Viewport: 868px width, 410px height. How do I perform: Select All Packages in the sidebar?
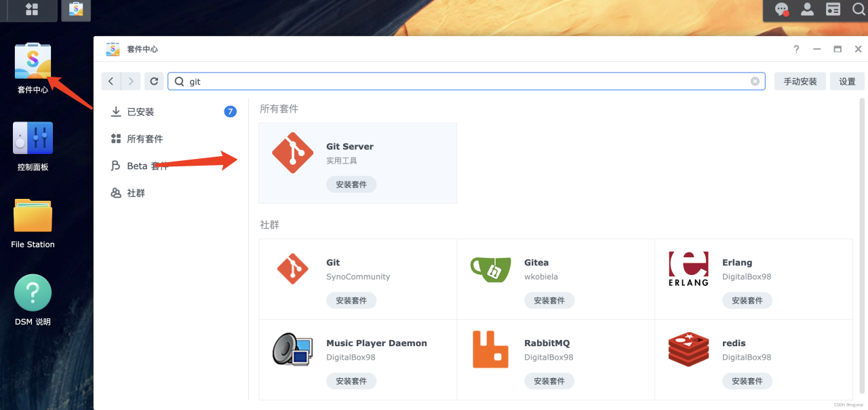[x=144, y=139]
